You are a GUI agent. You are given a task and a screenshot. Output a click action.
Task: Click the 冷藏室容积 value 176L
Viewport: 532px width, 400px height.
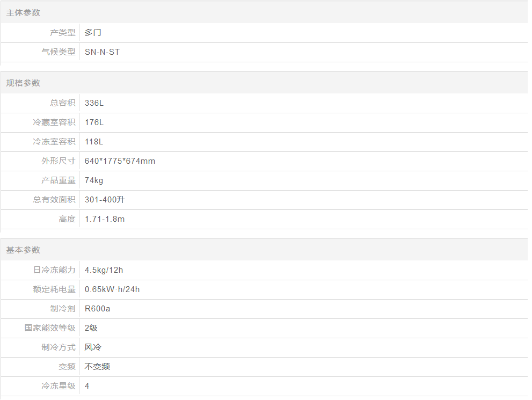[x=94, y=122]
